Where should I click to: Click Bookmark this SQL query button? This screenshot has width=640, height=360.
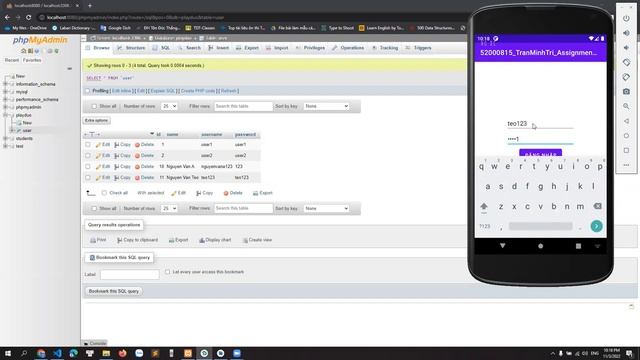click(x=114, y=291)
